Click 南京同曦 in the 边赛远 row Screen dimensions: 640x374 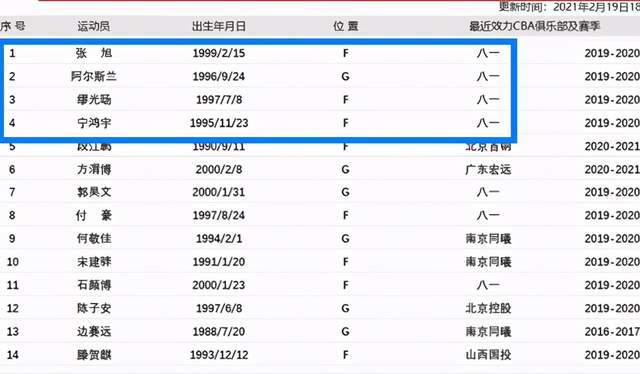coord(488,332)
